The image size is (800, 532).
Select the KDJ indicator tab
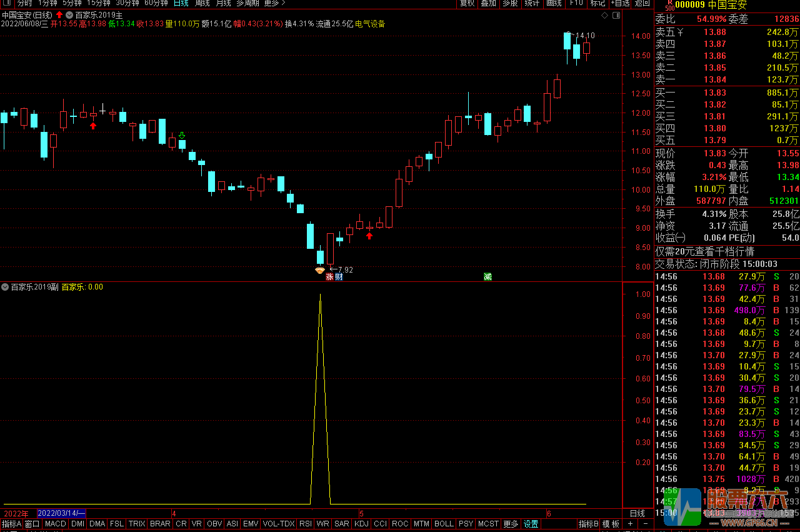tap(361, 524)
